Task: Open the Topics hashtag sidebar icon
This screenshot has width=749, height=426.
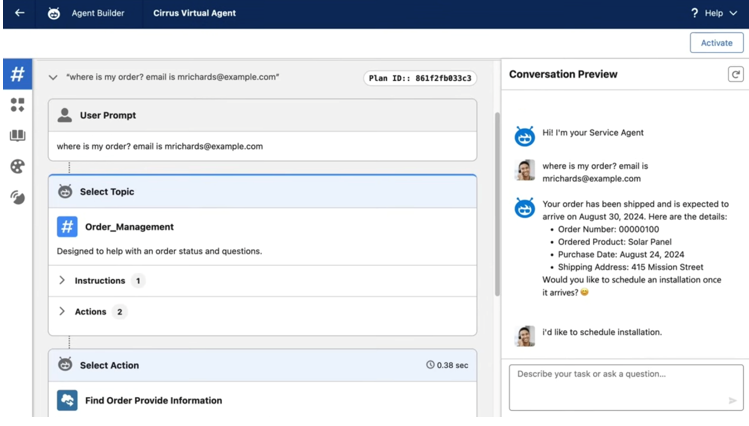Action: [17, 75]
